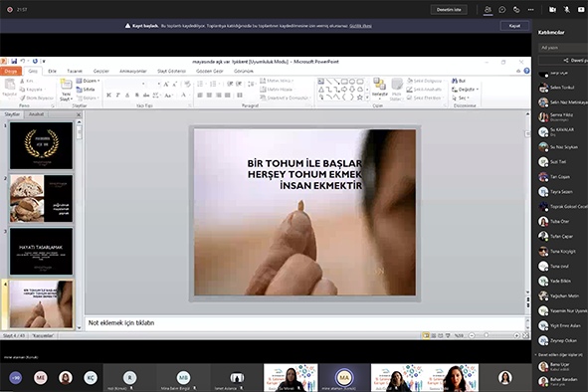The image size is (588, 392).
Task: Switch to the Anahat outline pane tab
Action: click(37, 114)
